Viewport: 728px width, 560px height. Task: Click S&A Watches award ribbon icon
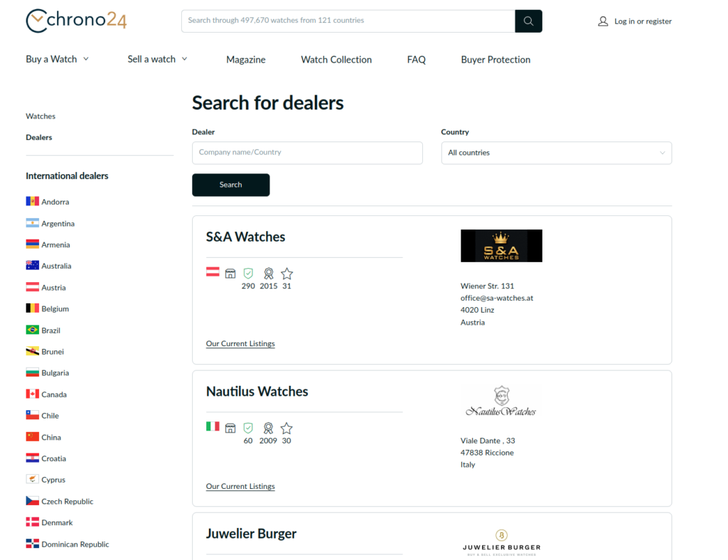click(x=268, y=274)
